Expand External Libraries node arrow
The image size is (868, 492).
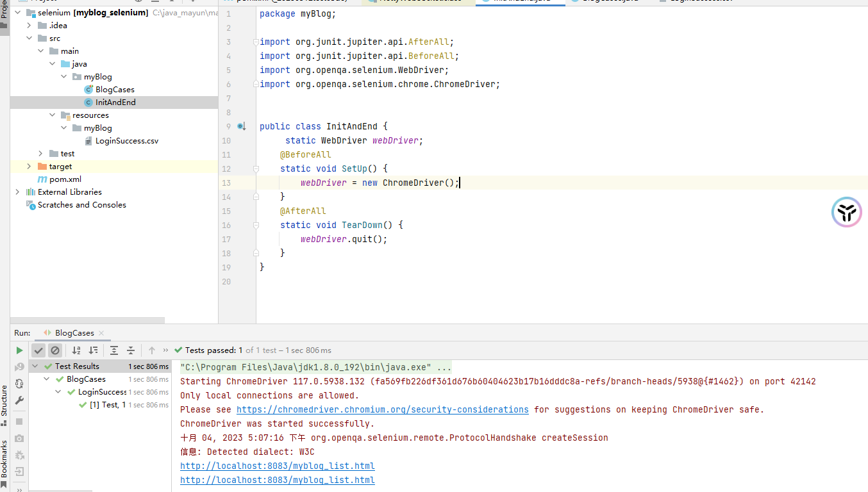[x=17, y=192]
